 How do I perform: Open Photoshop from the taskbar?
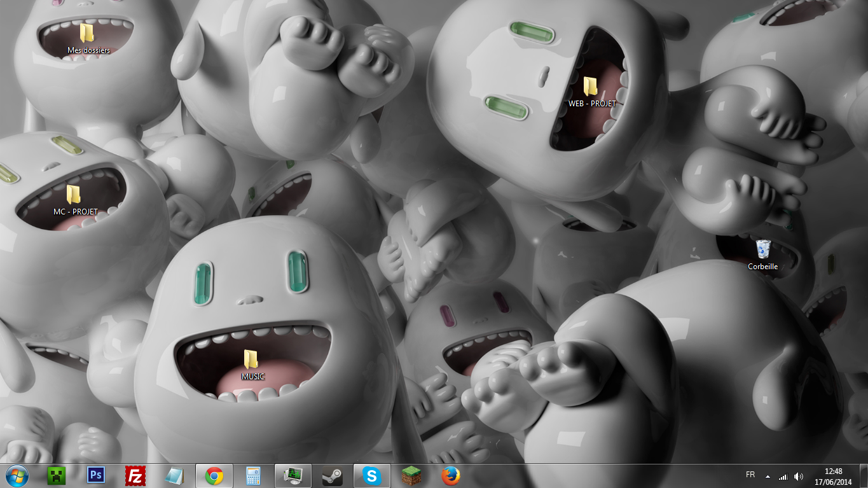(x=96, y=475)
